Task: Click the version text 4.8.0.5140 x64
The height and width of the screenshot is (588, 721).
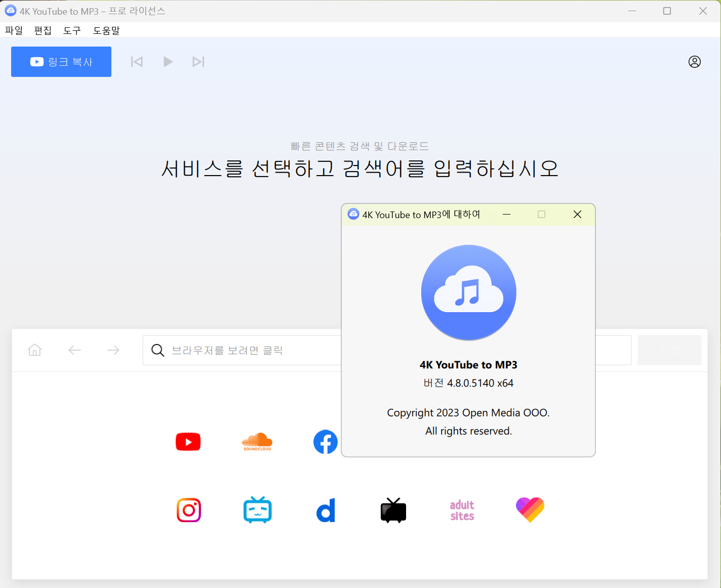Action: pos(468,383)
